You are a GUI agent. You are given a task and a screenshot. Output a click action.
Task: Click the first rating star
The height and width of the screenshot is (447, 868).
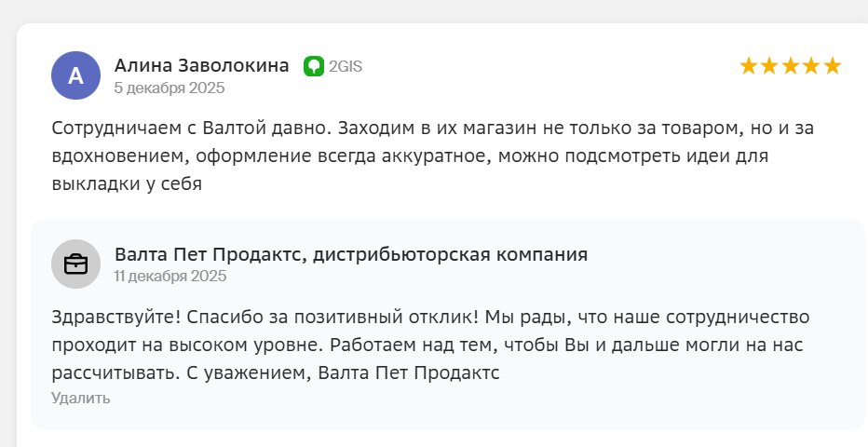click(x=749, y=66)
